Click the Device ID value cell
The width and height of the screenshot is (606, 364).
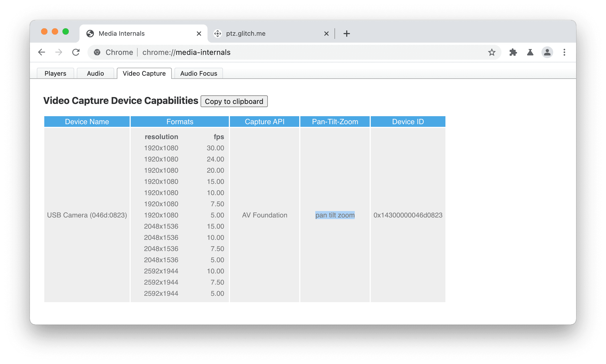click(x=407, y=215)
